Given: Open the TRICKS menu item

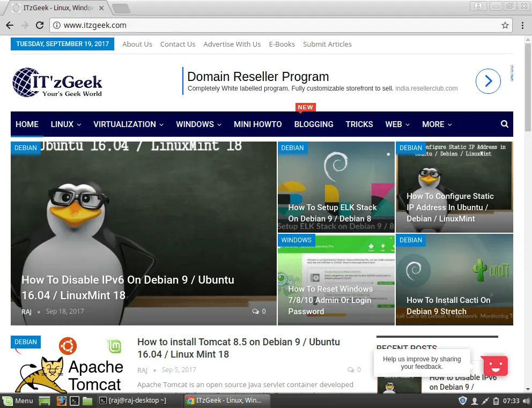Looking at the screenshot, I should pyautogui.click(x=359, y=124).
